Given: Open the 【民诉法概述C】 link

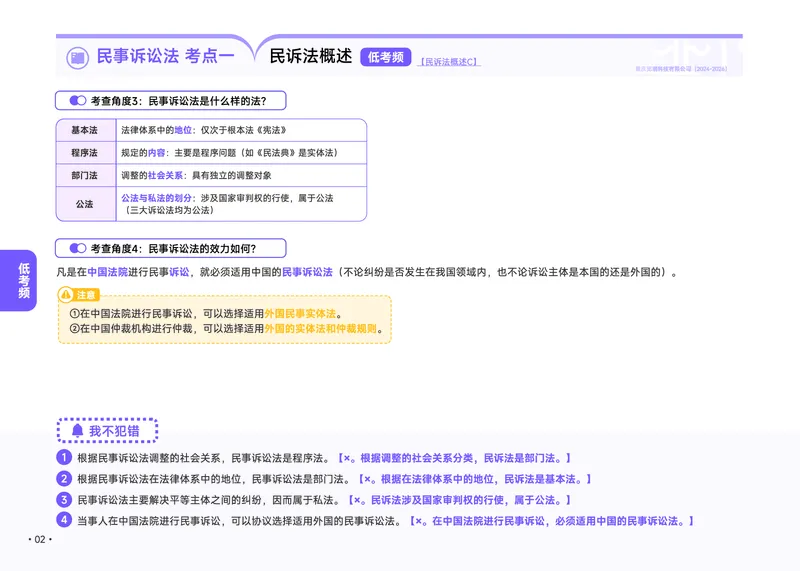Looking at the screenshot, I should pos(449,62).
